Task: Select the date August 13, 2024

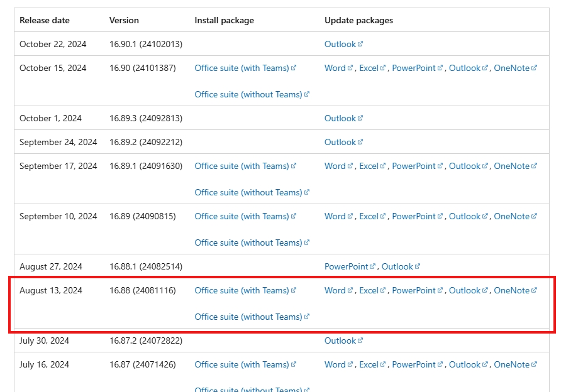Action: (x=51, y=290)
